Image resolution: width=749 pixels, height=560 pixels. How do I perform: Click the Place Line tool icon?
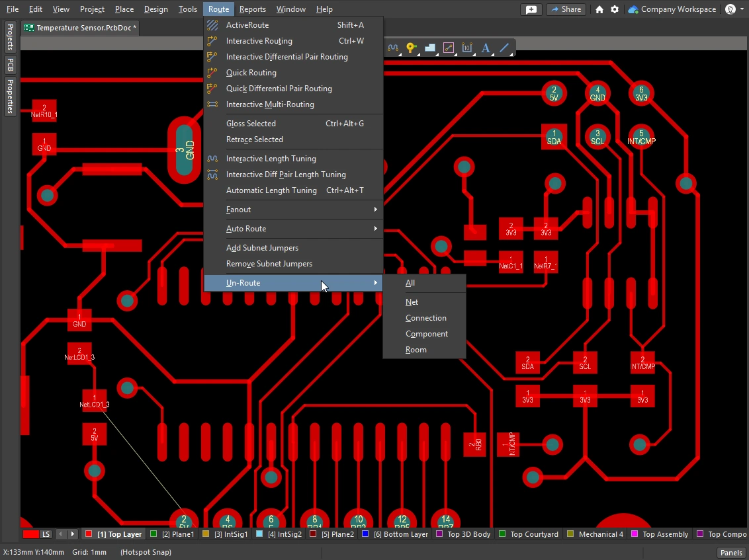(504, 48)
